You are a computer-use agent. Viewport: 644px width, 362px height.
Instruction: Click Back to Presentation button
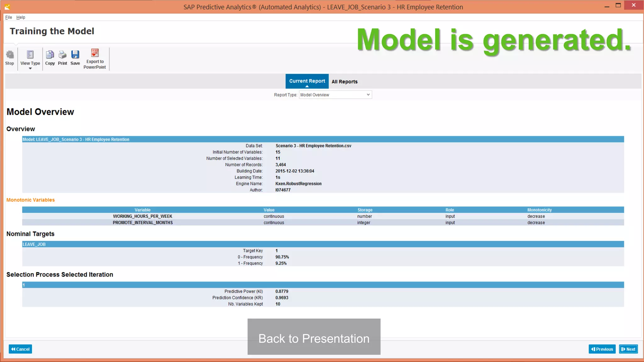pos(314,337)
